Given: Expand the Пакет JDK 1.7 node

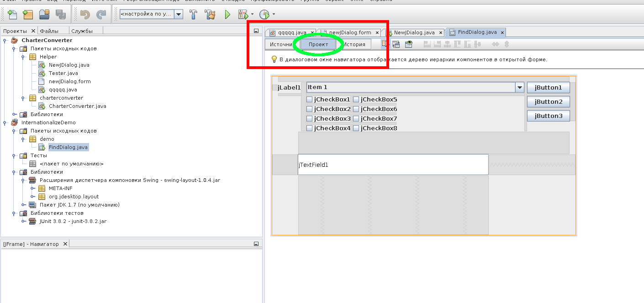Looking at the screenshot, I should (23, 205).
